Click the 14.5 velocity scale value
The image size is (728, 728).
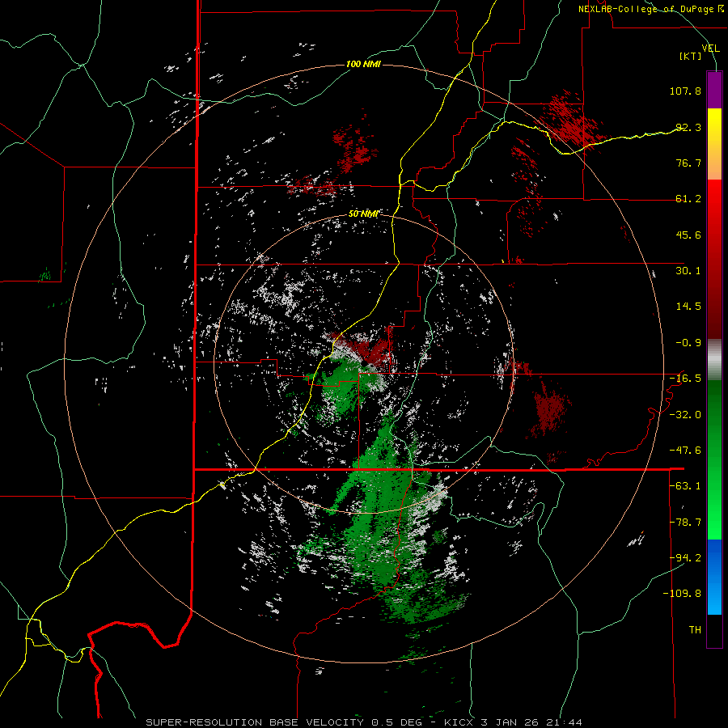688,307
